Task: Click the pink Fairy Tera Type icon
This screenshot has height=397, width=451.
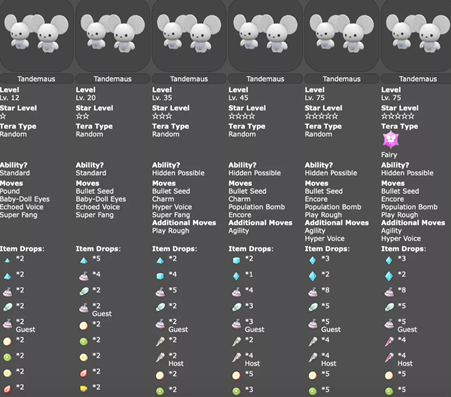Action: pyautogui.click(x=391, y=139)
